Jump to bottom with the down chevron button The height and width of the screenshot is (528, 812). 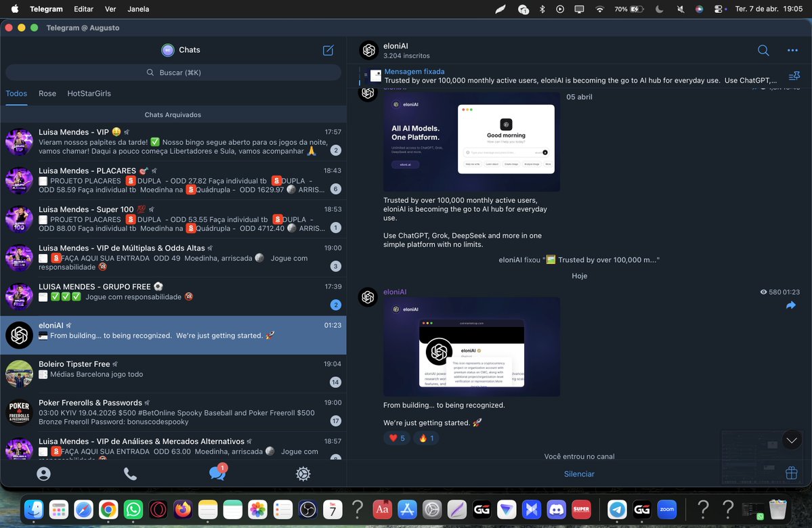pos(792,441)
